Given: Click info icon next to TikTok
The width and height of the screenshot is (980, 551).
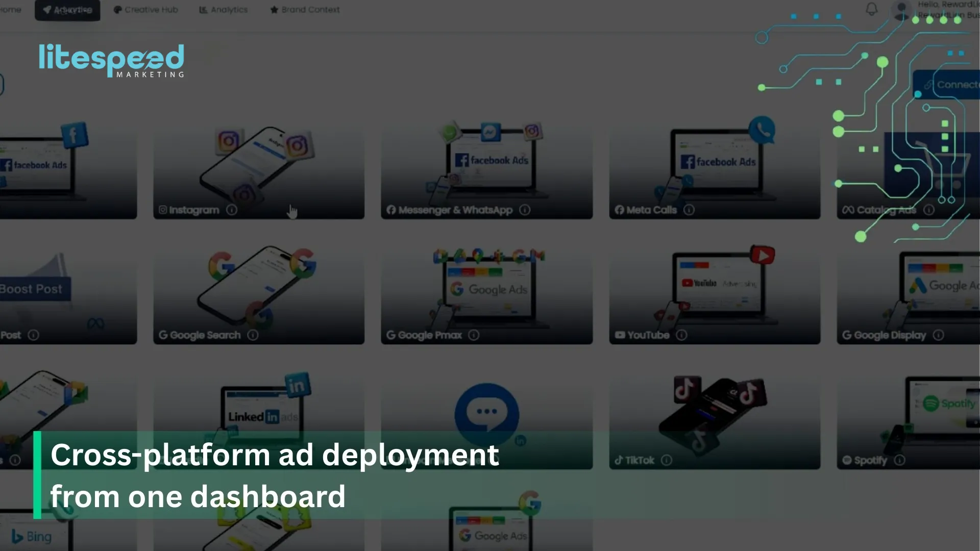Looking at the screenshot, I should (667, 460).
